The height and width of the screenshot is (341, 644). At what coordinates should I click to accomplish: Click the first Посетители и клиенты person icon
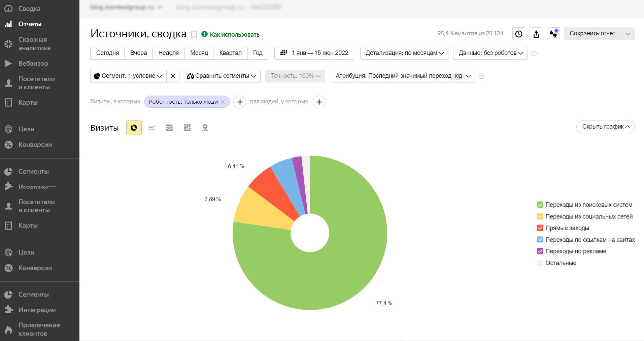pyautogui.click(x=8, y=83)
